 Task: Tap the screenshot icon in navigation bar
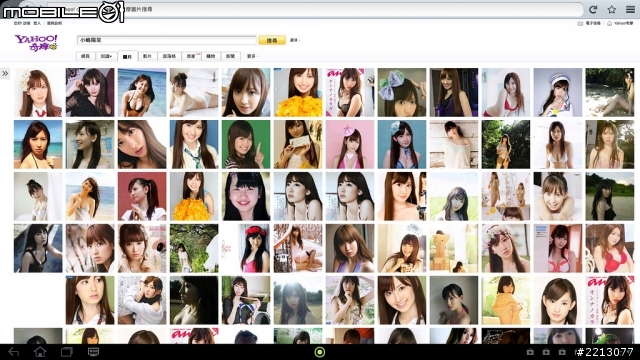coord(93,351)
